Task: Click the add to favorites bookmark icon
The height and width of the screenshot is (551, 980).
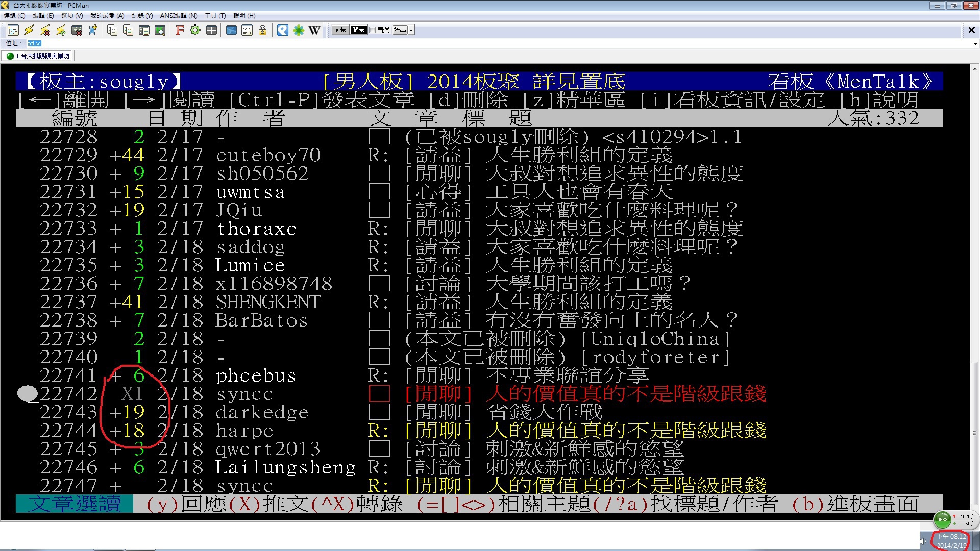Action: 93,31
